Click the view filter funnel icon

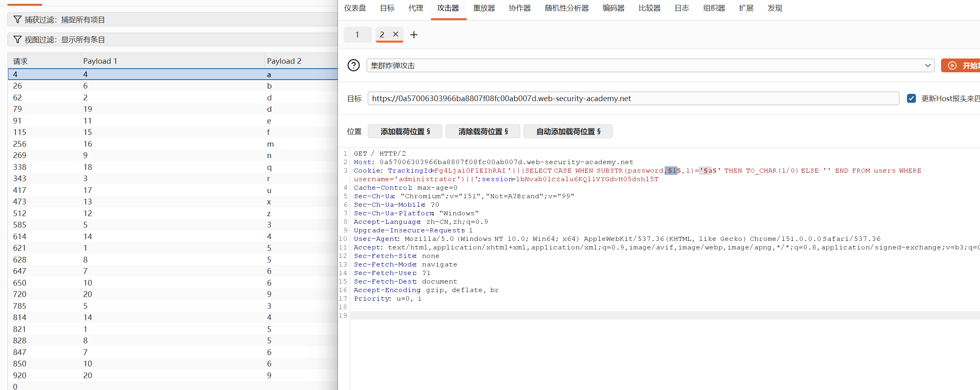point(17,39)
